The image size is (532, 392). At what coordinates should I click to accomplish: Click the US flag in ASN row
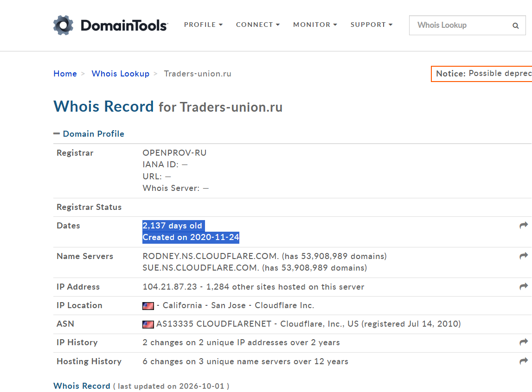[148, 324]
